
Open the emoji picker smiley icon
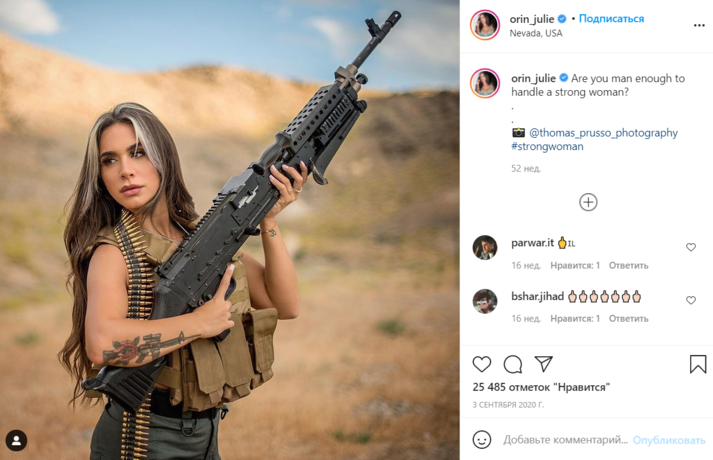482,440
